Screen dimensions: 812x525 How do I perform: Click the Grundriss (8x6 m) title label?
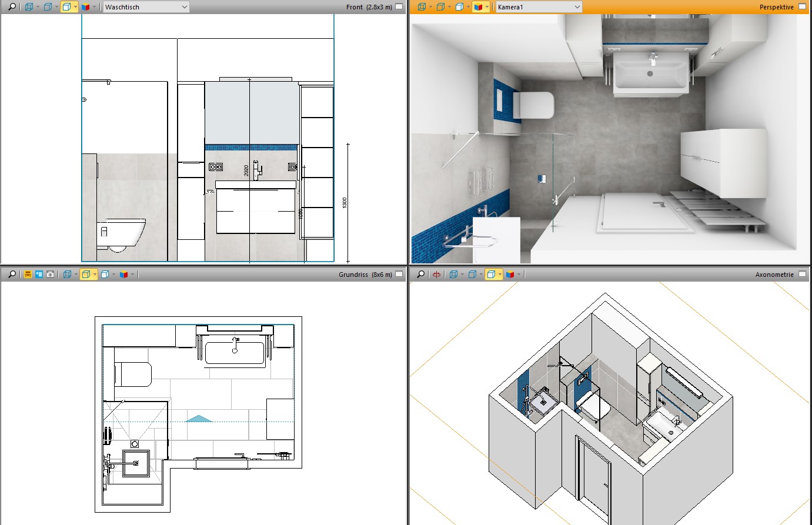tap(365, 275)
